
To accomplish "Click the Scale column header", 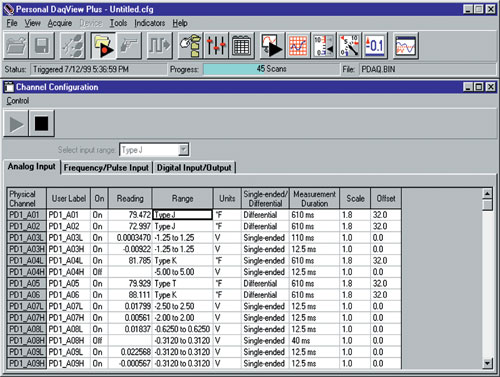I will 355,199.
